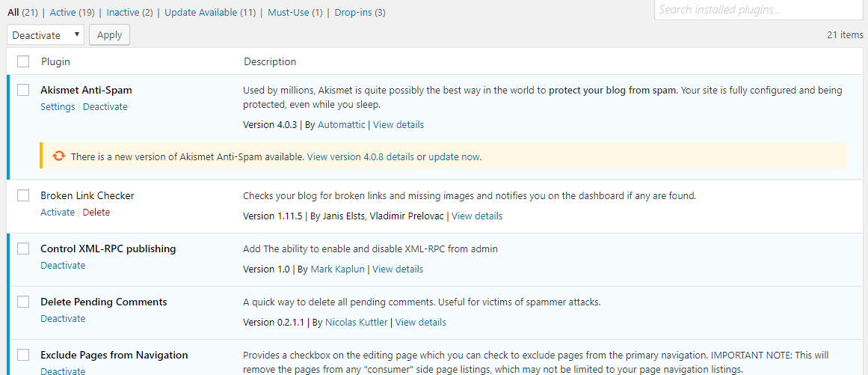Click the Search installed plugins field
The width and height of the screenshot is (868, 375).
(x=758, y=10)
